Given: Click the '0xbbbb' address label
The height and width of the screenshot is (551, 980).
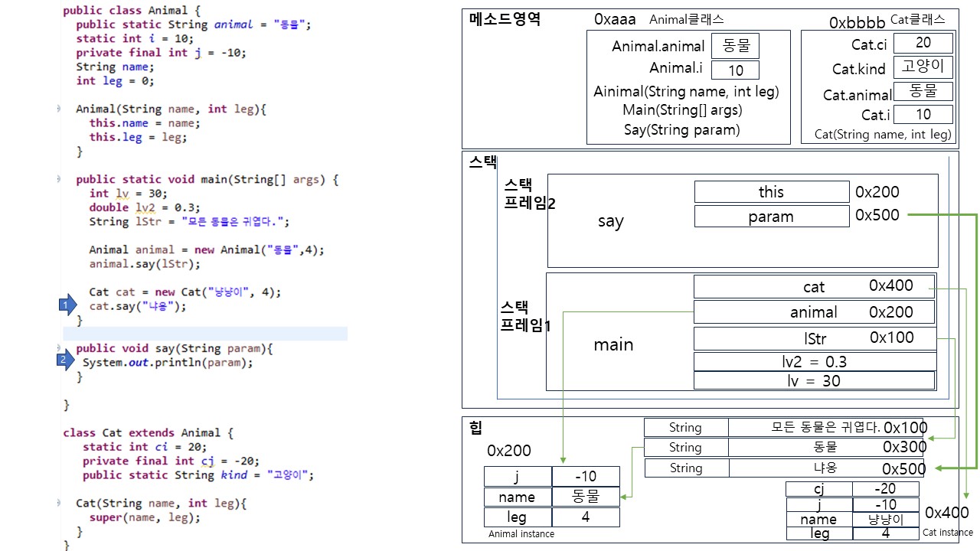Looking at the screenshot, I should coord(857,23).
